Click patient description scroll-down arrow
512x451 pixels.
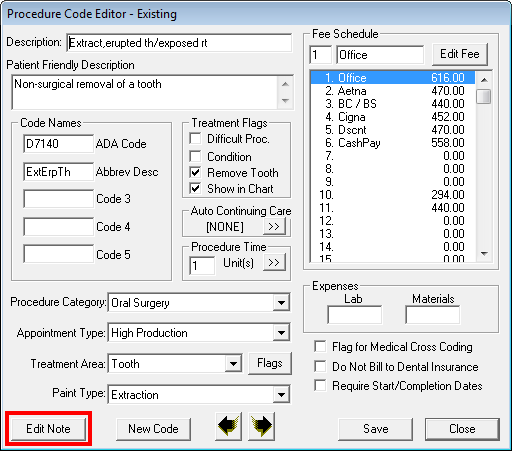(x=285, y=100)
